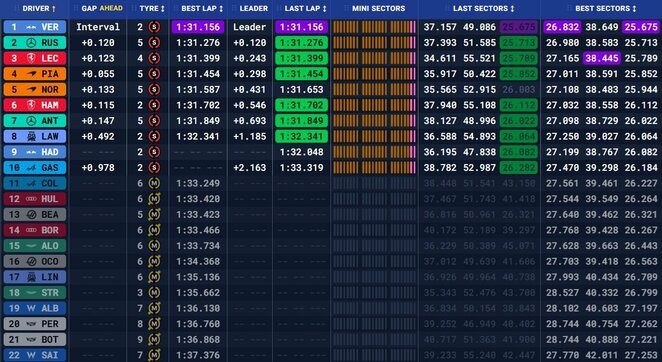Select the 22 SAI driver badge
The width and height of the screenshot is (662, 362).
click(35, 355)
